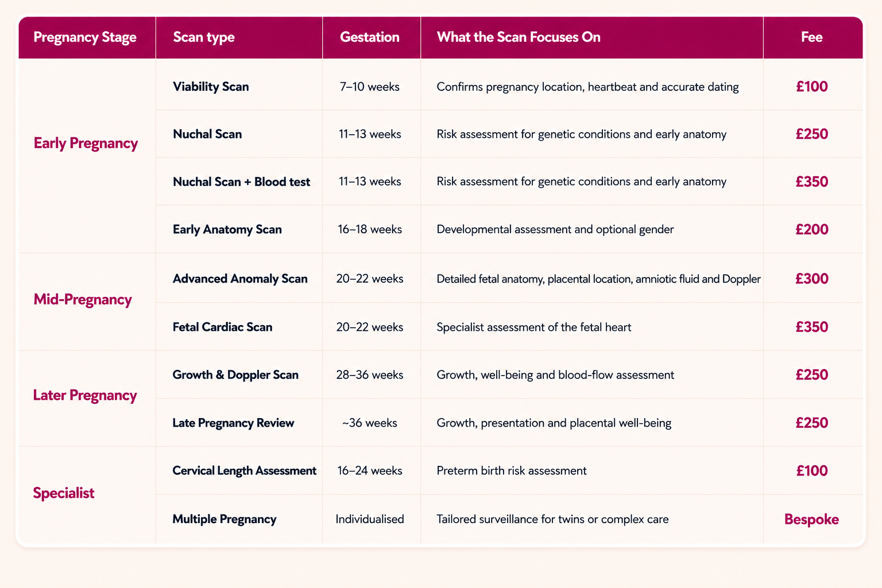Select the Mid-Pregnancy stage label
Image resolution: width=882 pixels, height=588 pixels.
coord(83,299)
